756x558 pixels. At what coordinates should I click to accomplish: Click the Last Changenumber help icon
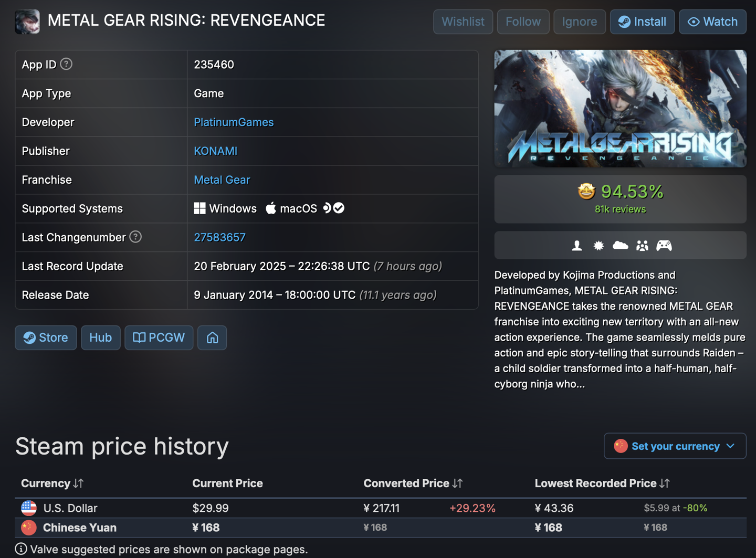point(135,237)
